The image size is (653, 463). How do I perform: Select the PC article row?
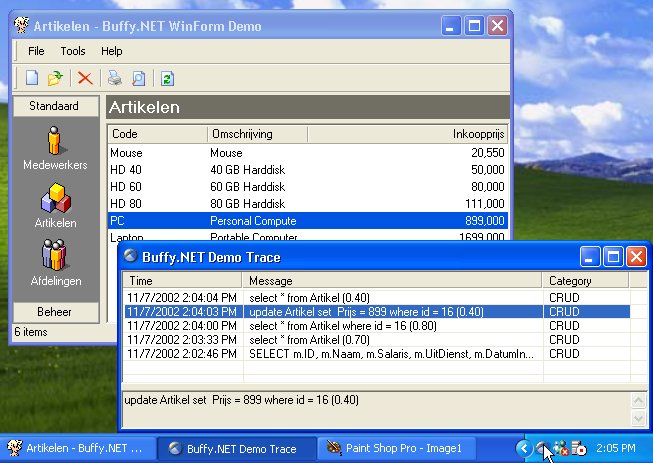click(x=307, y=221)
